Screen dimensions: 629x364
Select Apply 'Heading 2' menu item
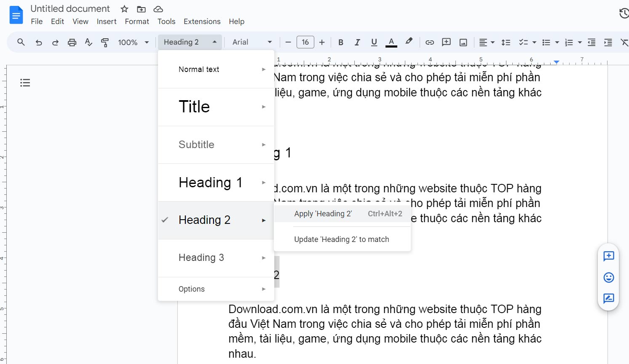pyautogui.click(x=323, y=213)
